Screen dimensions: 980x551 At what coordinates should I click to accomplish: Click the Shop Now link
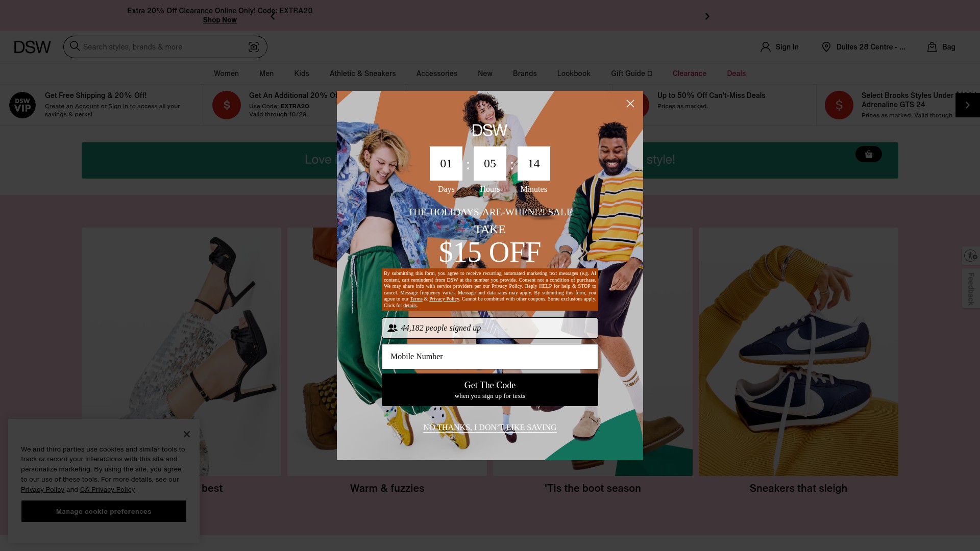[x=220, y=20]
